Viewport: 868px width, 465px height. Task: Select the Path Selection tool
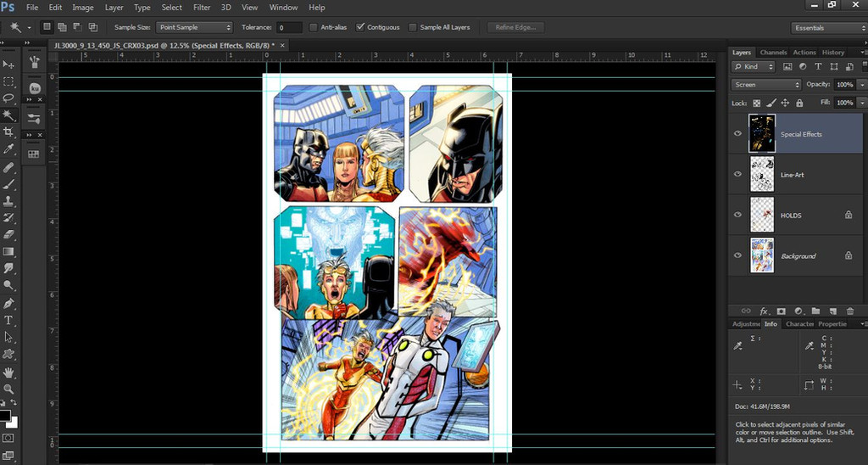8,337
